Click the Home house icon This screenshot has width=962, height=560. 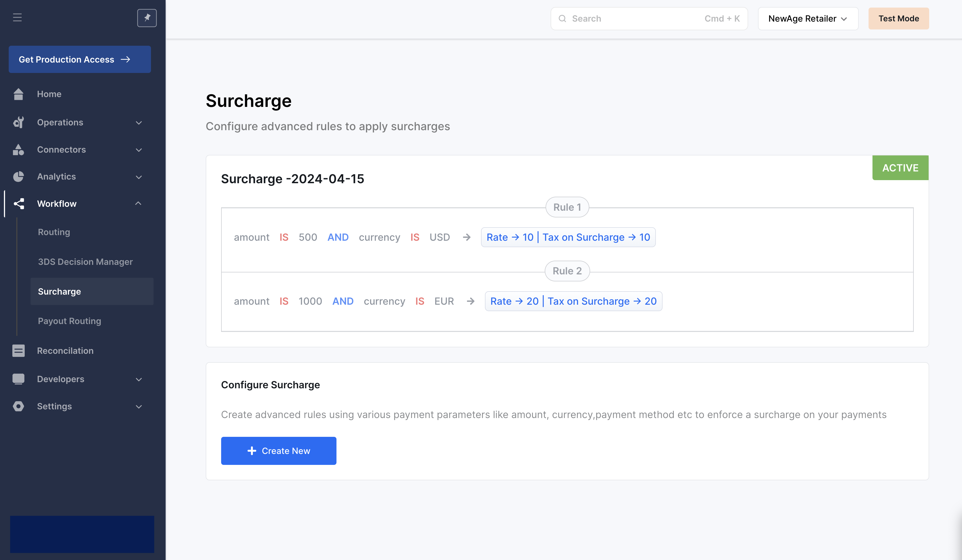pyautogui.click(x=18, y=94)
